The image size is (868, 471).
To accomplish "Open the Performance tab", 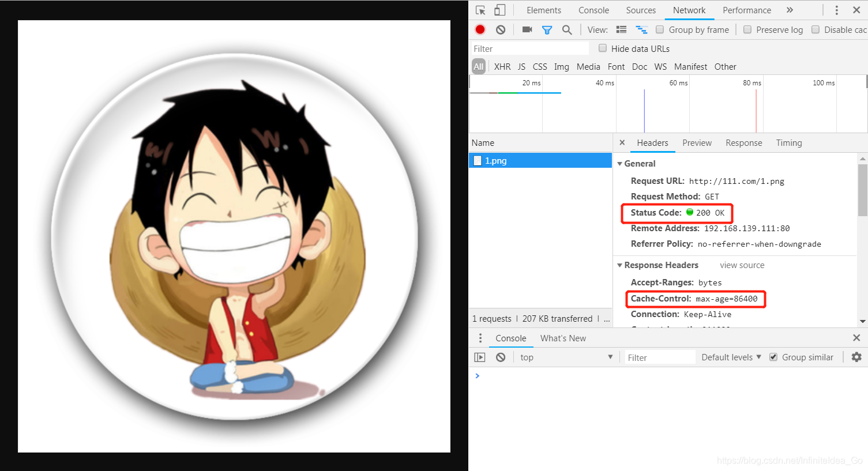I will (x=747, y=10).
